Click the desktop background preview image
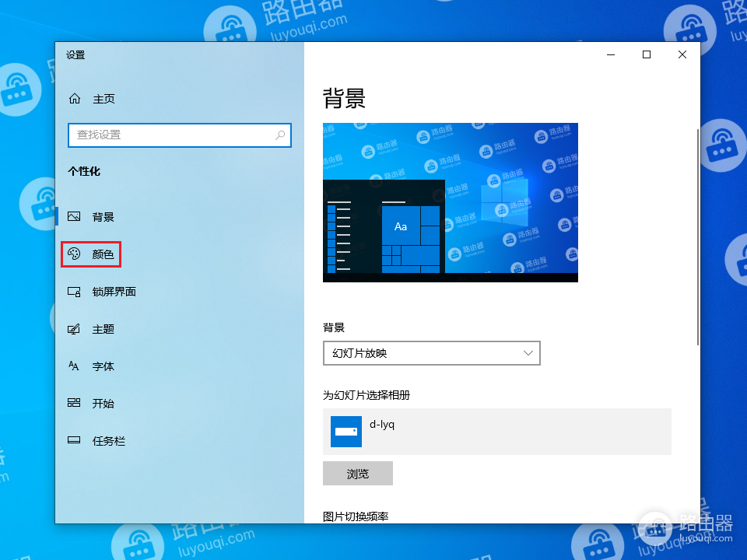 [451, 202]
